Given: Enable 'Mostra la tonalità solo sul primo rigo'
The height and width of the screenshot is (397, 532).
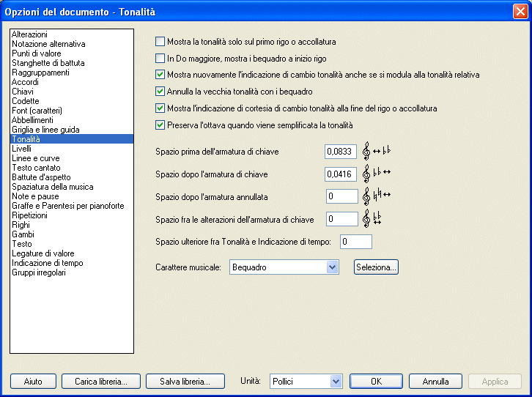Looking at the screenshot, I should tap(160, 42).
